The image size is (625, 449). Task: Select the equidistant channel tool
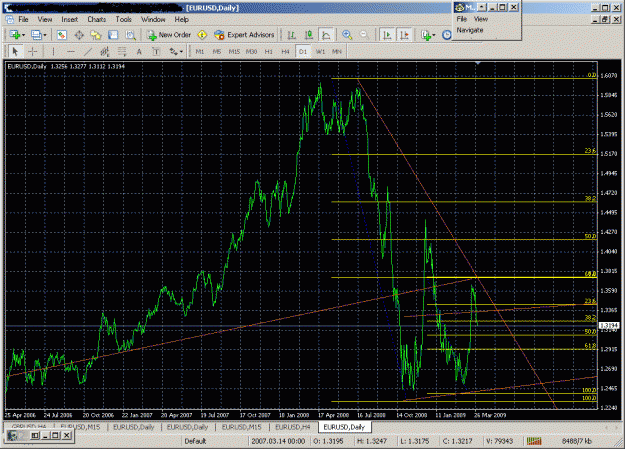tap(105, 51)
